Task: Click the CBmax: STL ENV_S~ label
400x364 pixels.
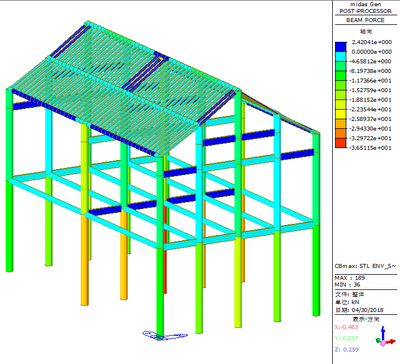Action: click(x=366, y=266)
